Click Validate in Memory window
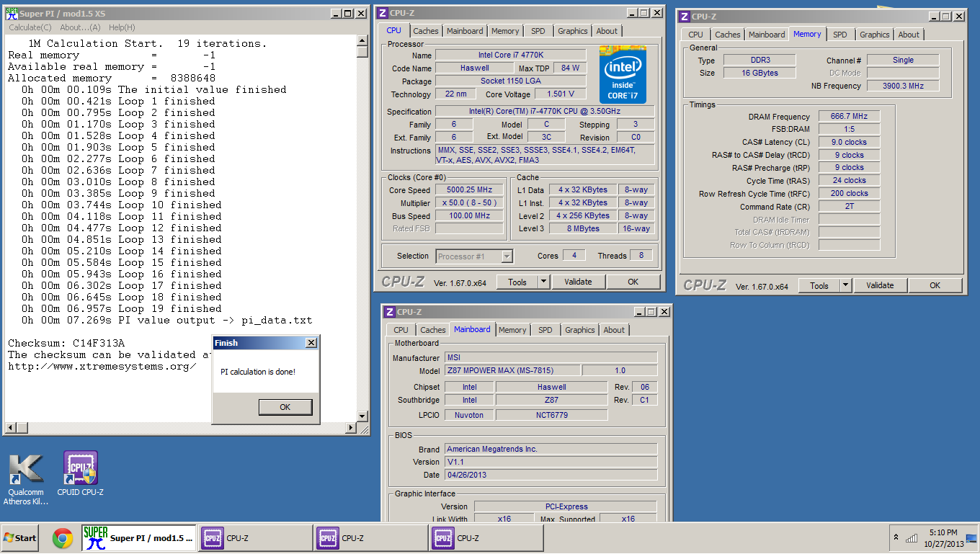The width and height of the screenshot is (980, 554). [x=880, y=286]
